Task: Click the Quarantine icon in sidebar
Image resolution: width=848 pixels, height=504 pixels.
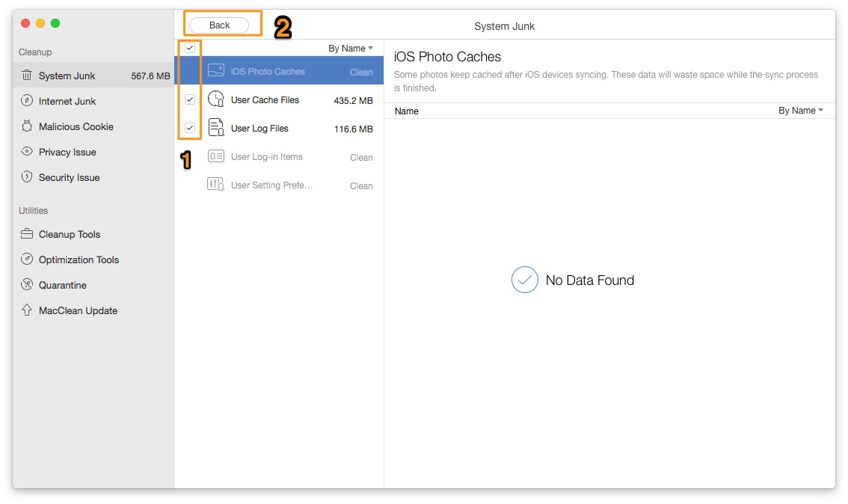Action: point(27,284)
